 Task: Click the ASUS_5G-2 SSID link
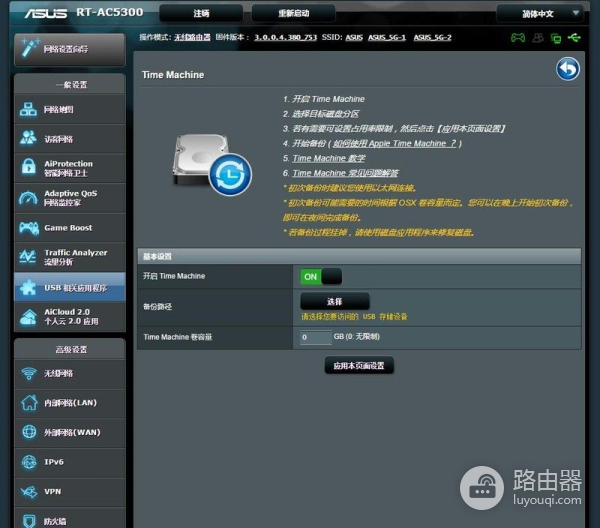[432, 37]
